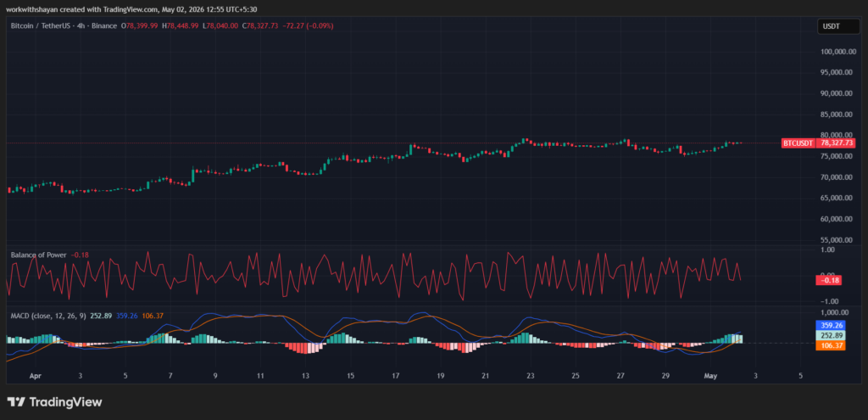Click the 1,000.00 MACD axis label

point(832,312)
